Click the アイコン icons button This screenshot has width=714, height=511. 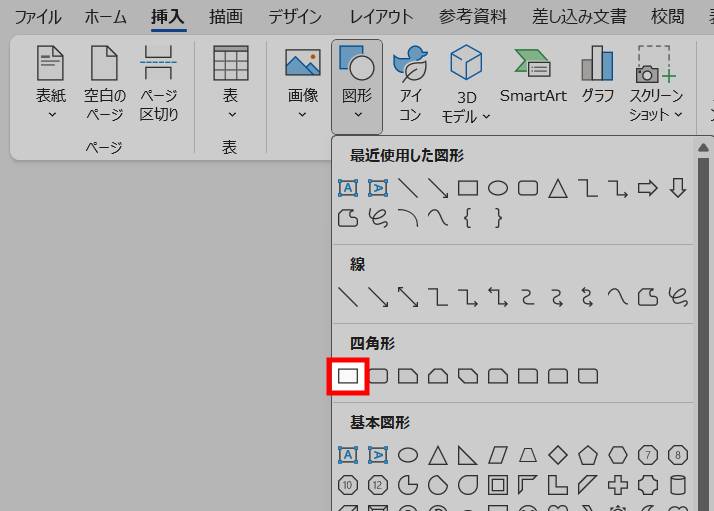410,83
